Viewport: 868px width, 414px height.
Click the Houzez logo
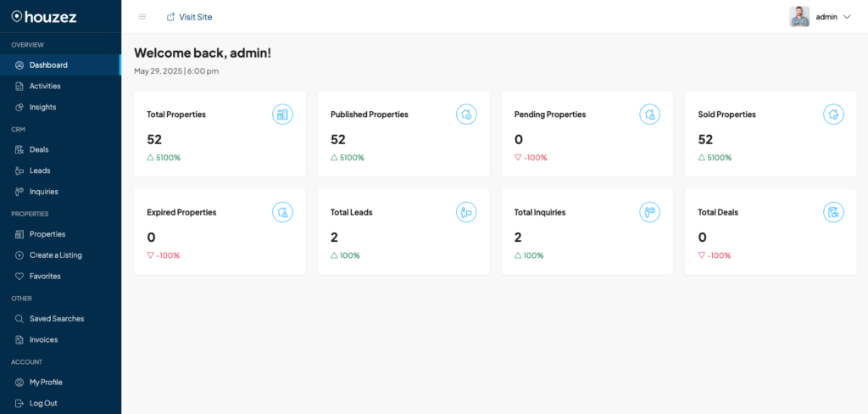(47, 16)
